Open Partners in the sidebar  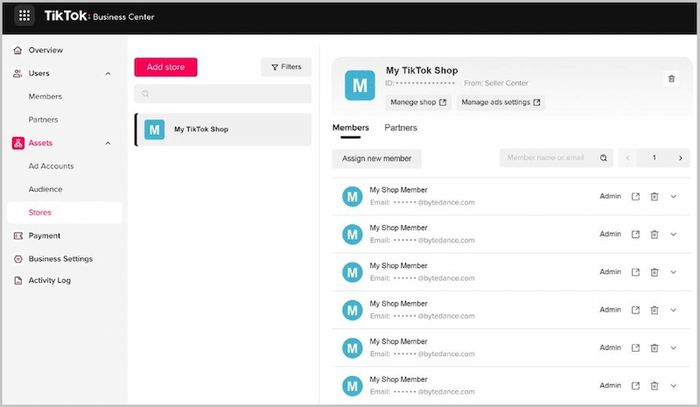43,120
